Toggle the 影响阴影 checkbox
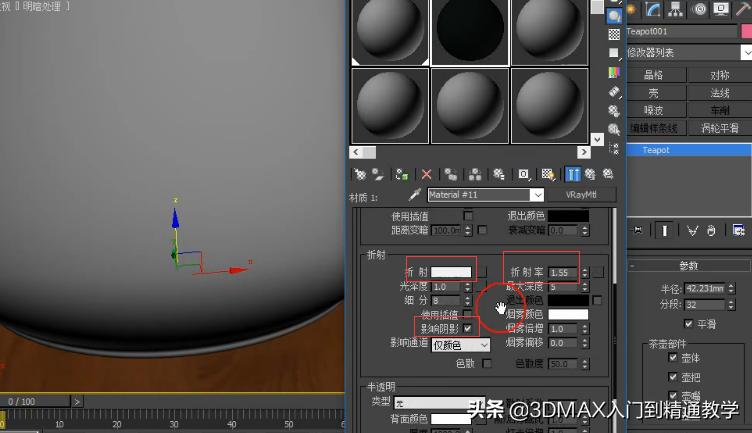This screenshot has height=433, width=752. click(467, 328)
